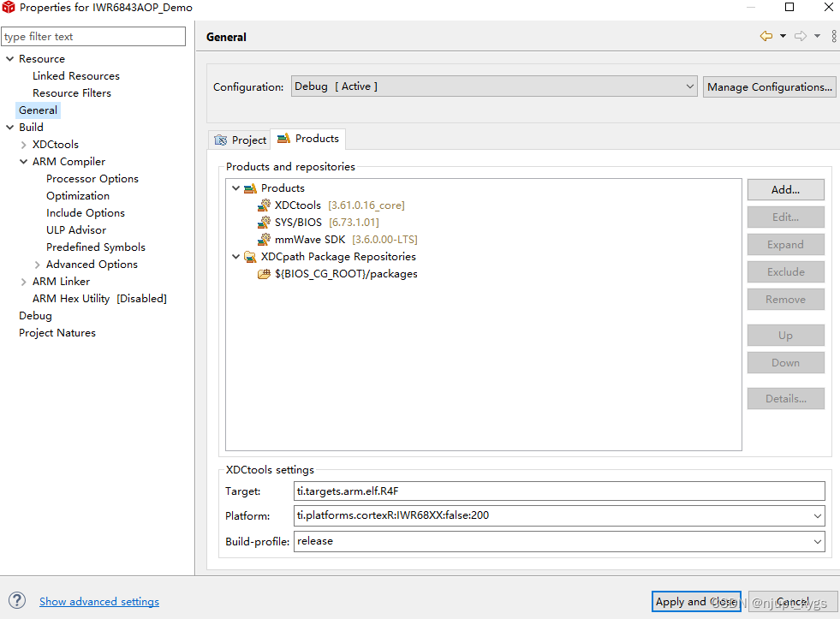
Task: Click the BIOS_CG_ROOT packages folder icon
Action: click(264, 274)
